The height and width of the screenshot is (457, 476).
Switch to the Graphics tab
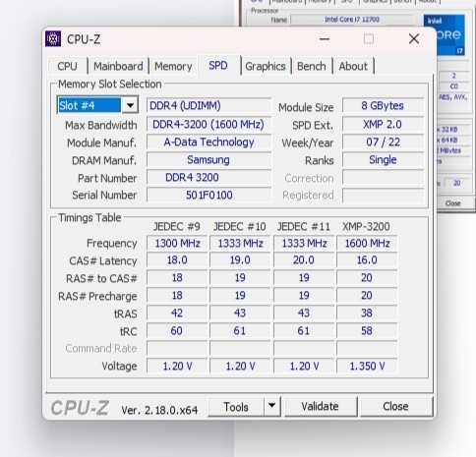tap(266, 66)
